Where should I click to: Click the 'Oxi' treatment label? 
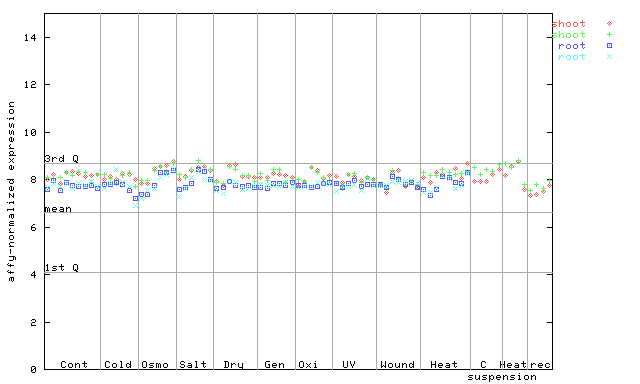click(x=308, y=364)
